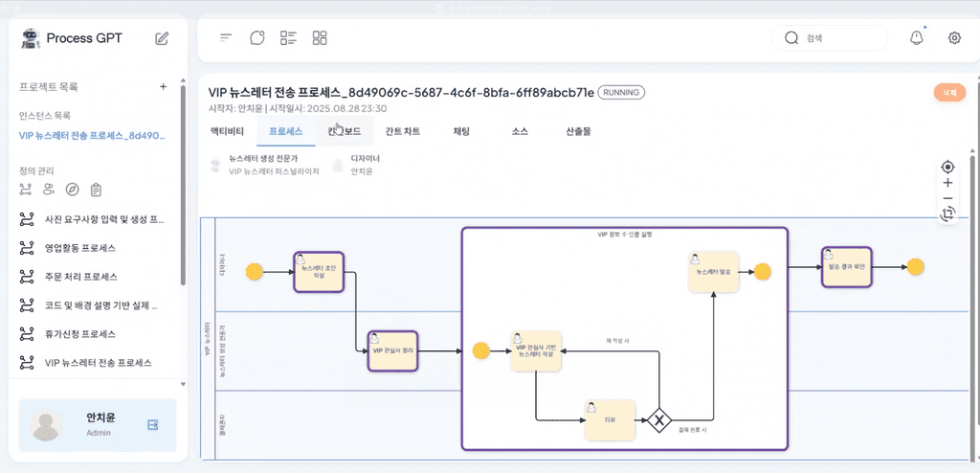Open settings via the gear icon

tap(954, 37)
